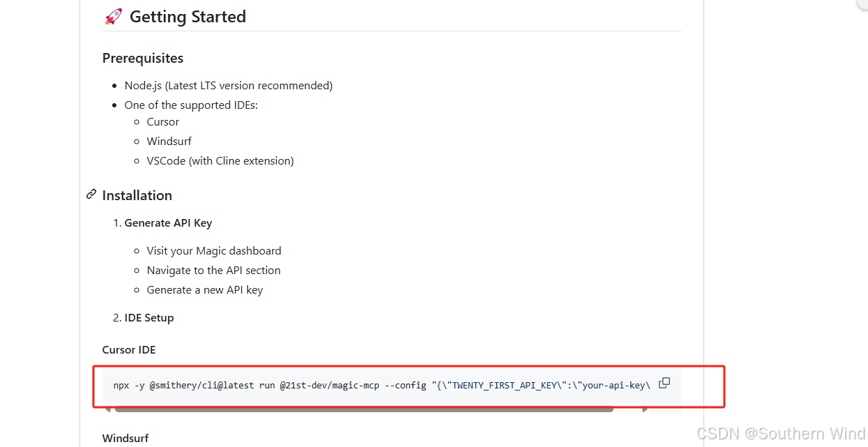Click the code block scrollbar right arrow
Image resolution: width=868 pixels, height=447 pixels.
646,409
